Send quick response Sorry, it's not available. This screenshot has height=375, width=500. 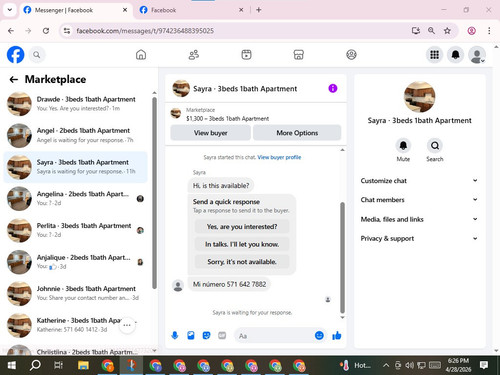[242, 262]
